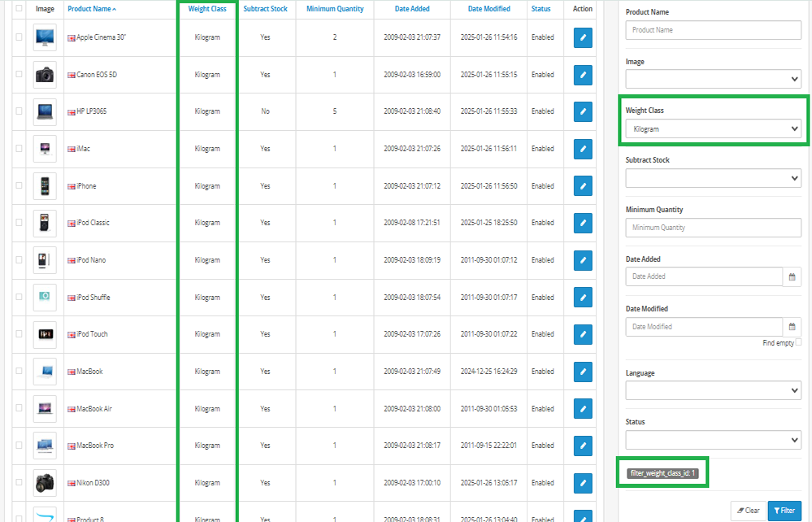Edit the iPod Classic product

coord(583,224)
